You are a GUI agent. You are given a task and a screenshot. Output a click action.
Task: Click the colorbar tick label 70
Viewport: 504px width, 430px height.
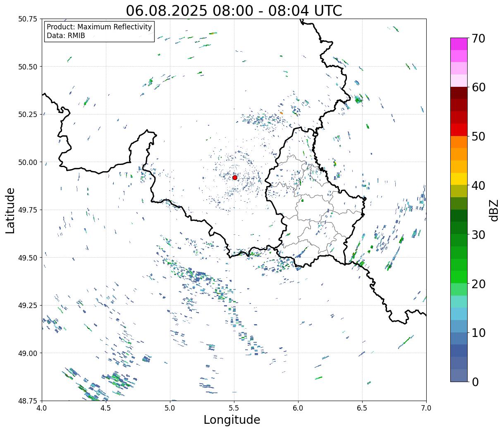pos(478,38)
